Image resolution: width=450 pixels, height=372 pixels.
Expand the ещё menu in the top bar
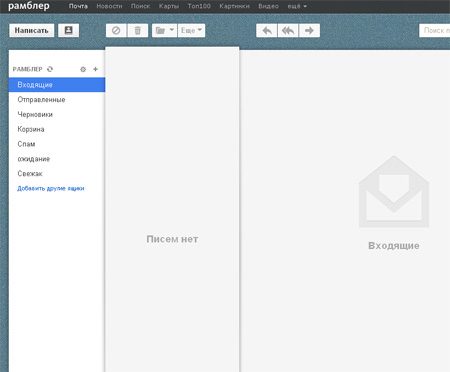tap(297, 6)
